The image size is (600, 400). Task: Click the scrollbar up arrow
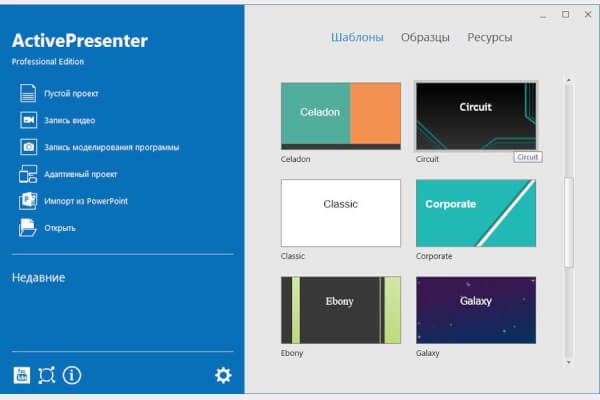click(569, 80)
